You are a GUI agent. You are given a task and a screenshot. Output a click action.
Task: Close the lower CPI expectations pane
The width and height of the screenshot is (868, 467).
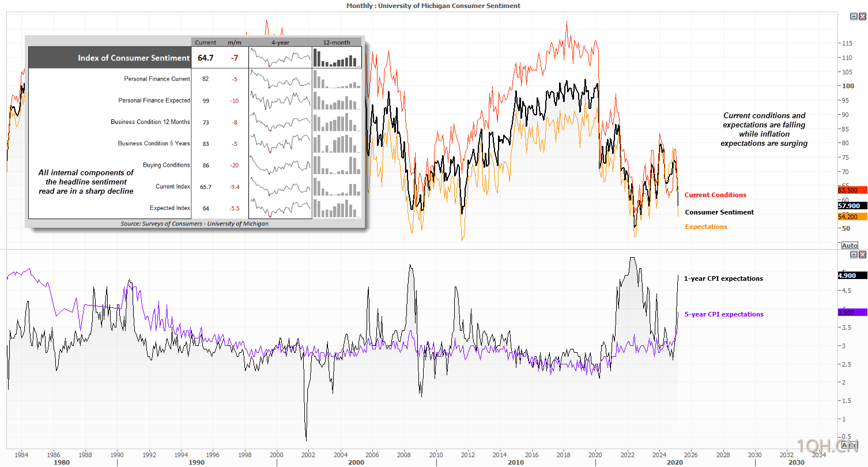(862, 254)
